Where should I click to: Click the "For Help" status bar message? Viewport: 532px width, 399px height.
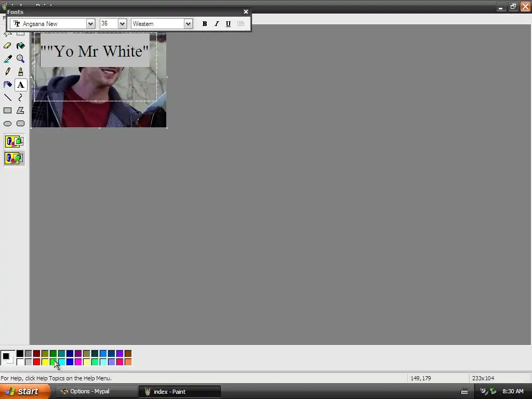(56, 378)
